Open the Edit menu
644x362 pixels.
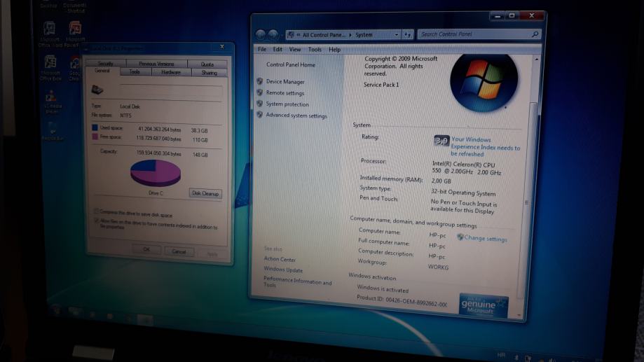[x=278, y=49]
